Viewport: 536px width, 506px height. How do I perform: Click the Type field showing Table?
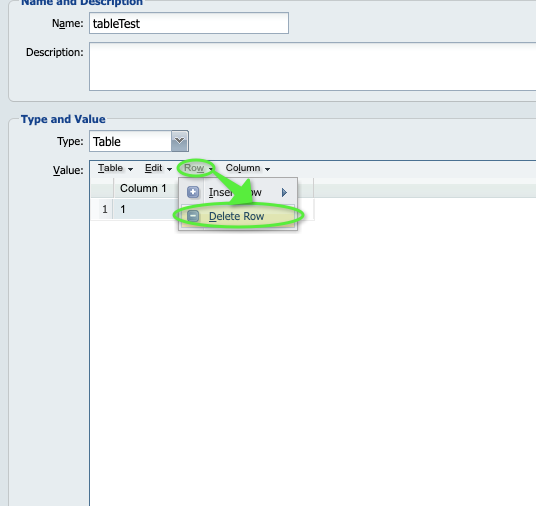click(130, 141)
